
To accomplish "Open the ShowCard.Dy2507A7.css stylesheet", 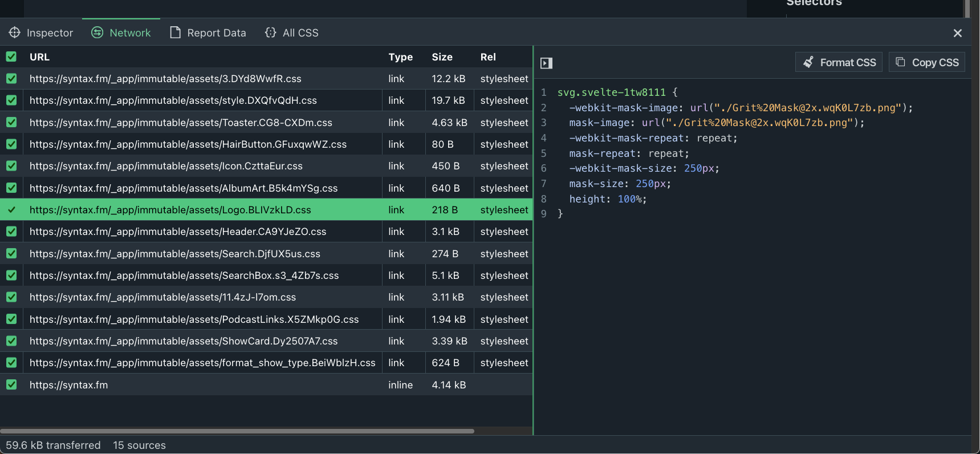I will 184,341.
